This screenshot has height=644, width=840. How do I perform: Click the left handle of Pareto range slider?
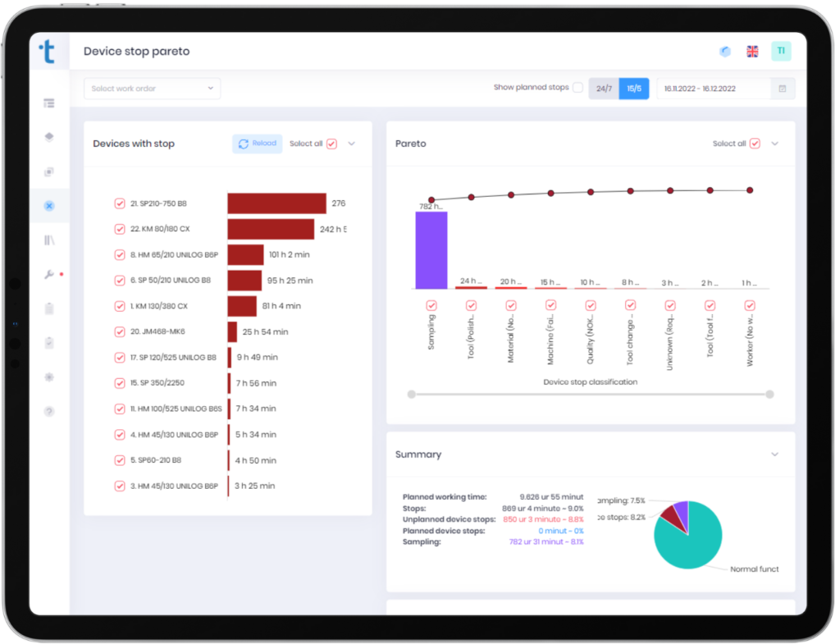point(412,395)
